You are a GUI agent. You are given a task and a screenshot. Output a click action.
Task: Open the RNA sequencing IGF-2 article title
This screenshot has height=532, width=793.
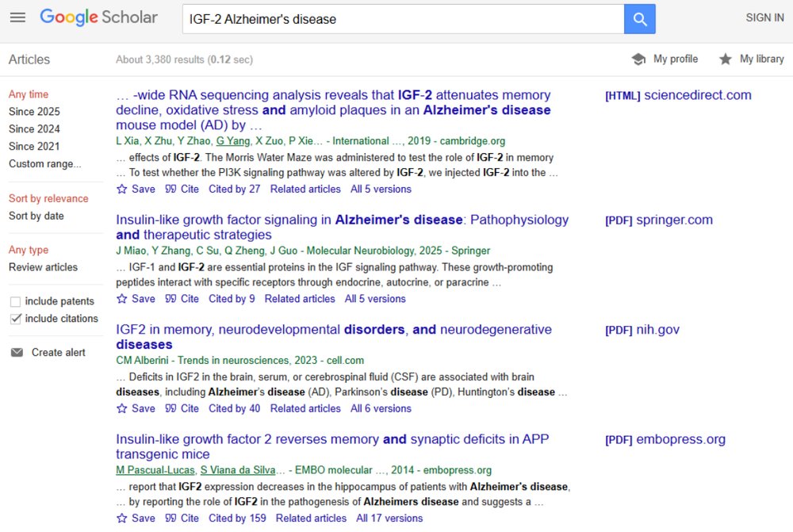coord(333,109)
